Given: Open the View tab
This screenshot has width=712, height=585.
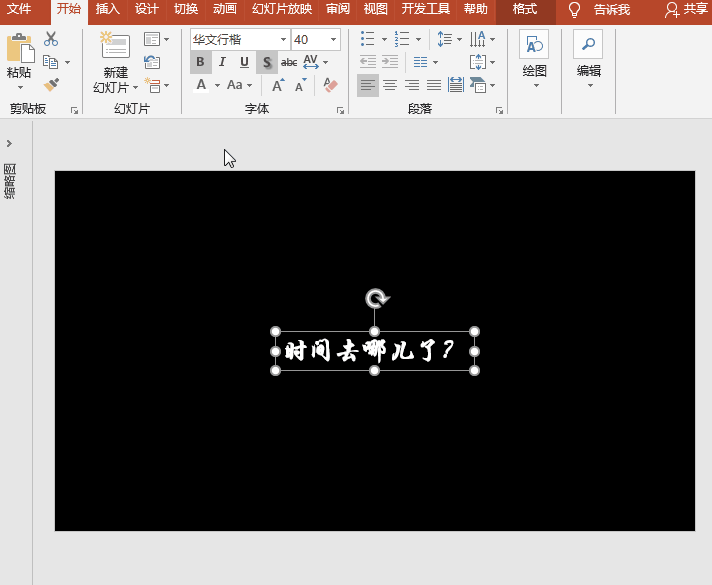Looking at the screenshot, I should [376, 9].
